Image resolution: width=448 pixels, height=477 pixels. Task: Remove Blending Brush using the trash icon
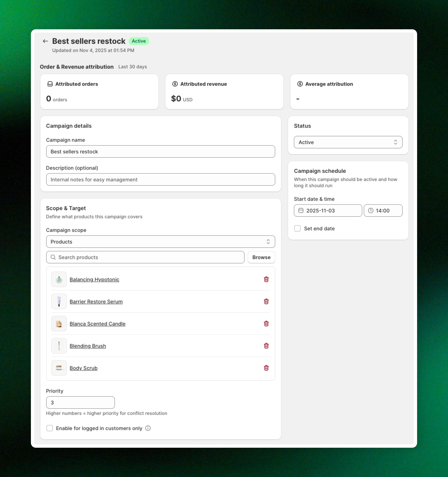(266, 346)
